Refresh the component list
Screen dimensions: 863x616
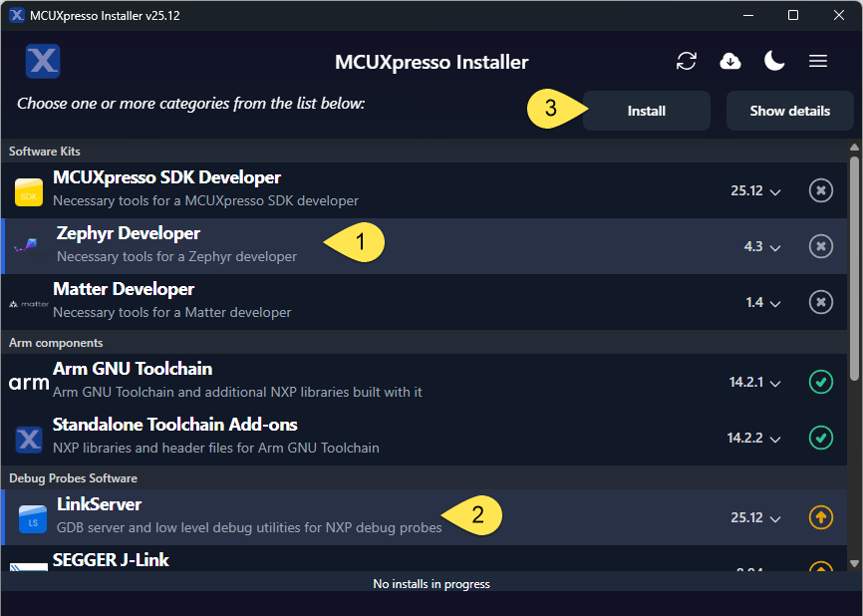tap(687, 61)
